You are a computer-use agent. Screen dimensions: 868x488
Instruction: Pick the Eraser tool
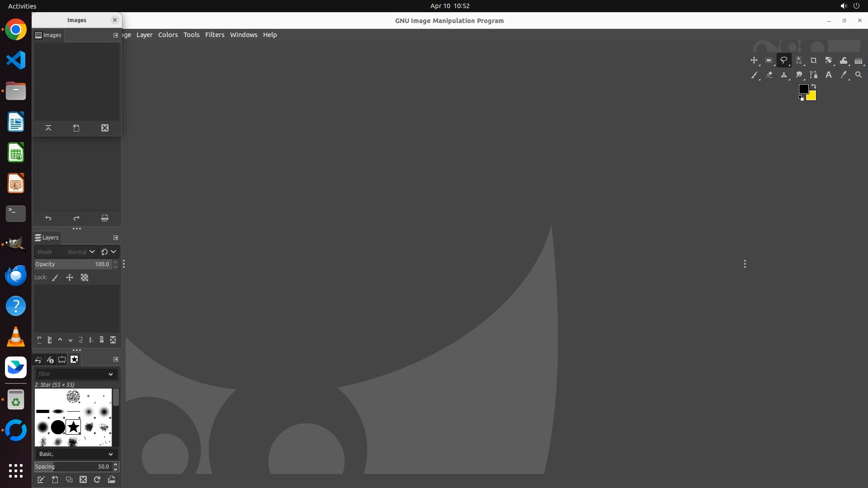pos(769,75)
